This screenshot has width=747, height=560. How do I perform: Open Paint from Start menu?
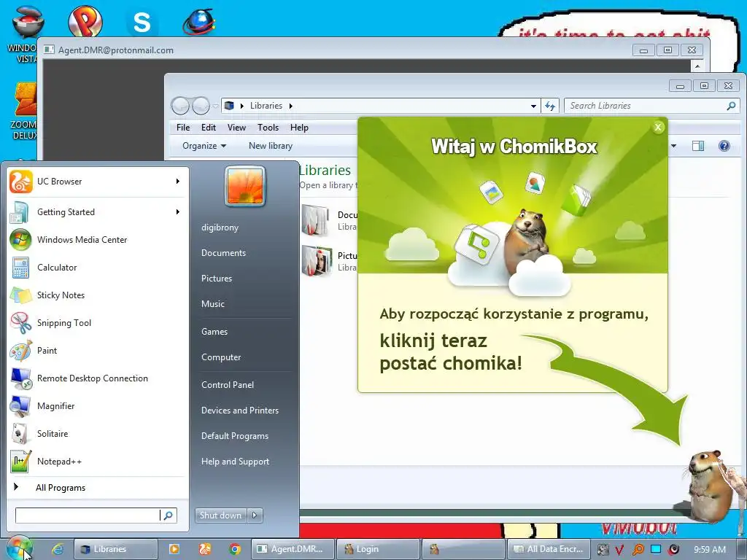[x=98, y=351]
